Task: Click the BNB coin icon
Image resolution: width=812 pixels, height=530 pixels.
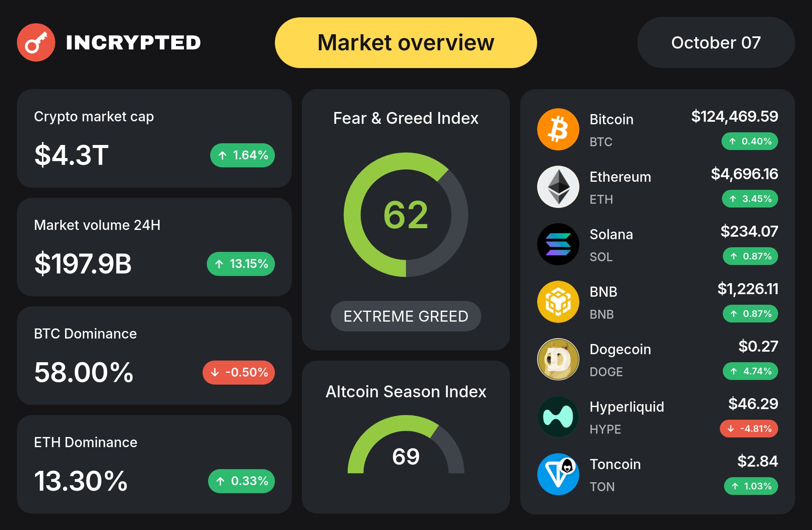Action: coord(558,302)
